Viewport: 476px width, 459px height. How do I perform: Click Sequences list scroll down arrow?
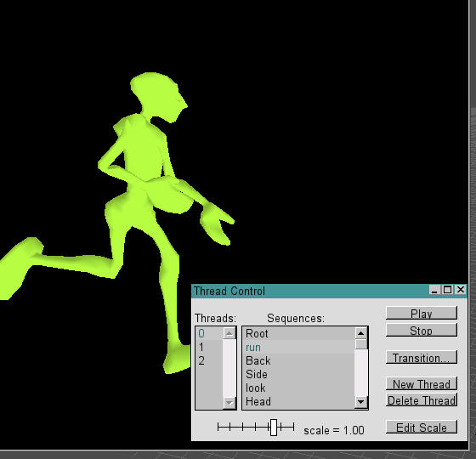point(361,402)
